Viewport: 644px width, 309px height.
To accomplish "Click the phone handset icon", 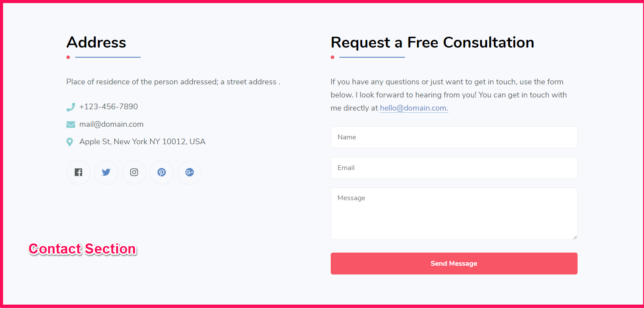I will pos(70,107).
